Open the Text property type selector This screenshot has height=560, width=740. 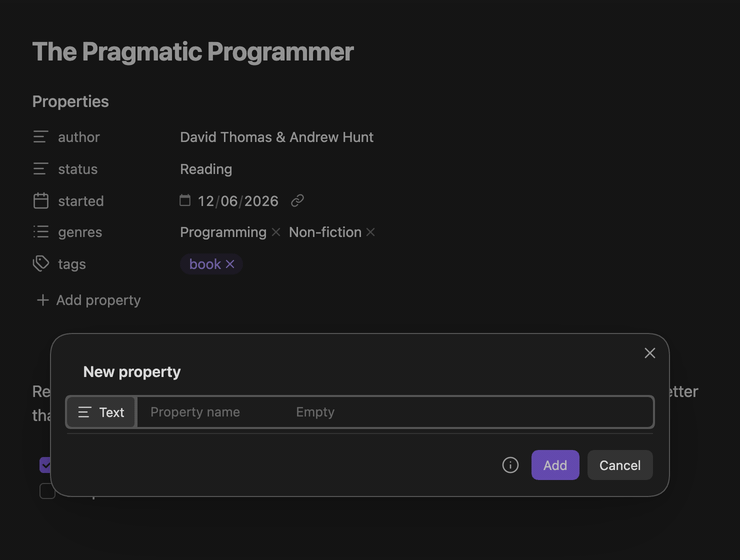[x=101, y=412]
